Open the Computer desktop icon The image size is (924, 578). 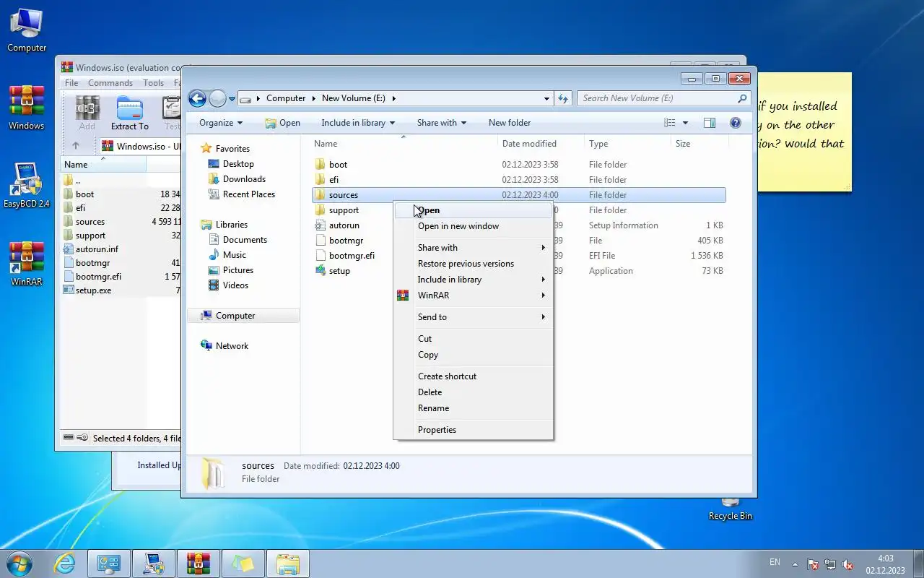coord(27,30)
